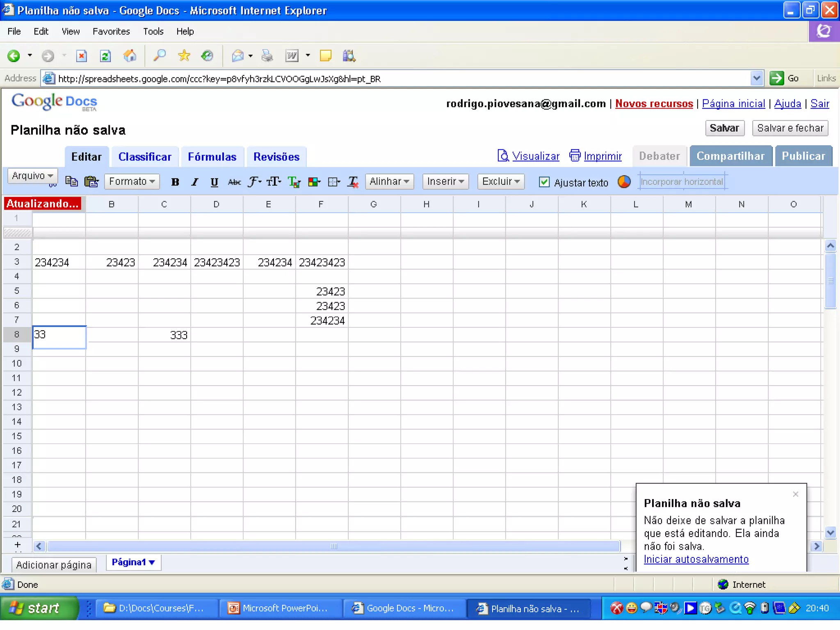Click the Salvar button
The width and height of the screenshot is (840, 630).
tap(724, 128)
